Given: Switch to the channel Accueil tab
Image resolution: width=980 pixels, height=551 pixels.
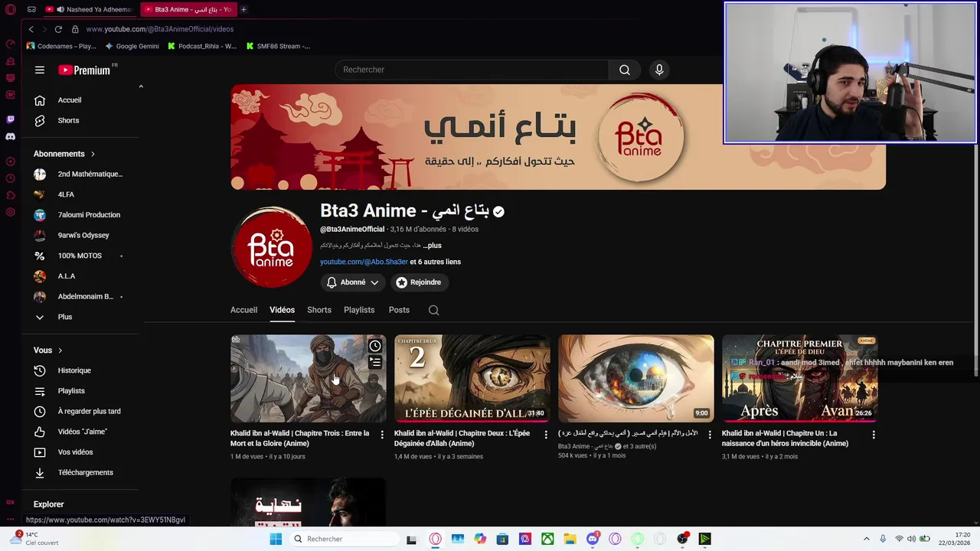Looking at the screenshot, I should pyautogui.click(x=243, y=310).
